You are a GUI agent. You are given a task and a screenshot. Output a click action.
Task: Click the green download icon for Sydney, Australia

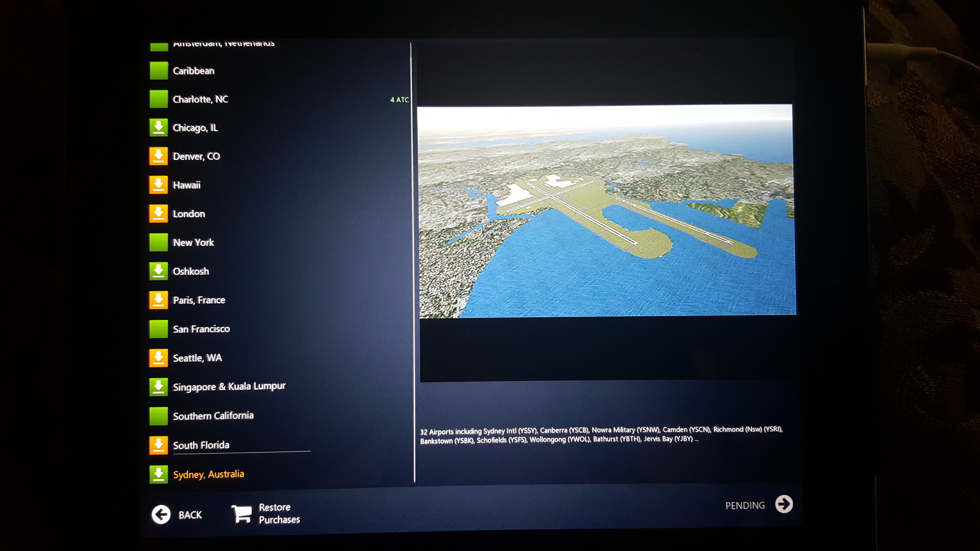tap(159, 474)
